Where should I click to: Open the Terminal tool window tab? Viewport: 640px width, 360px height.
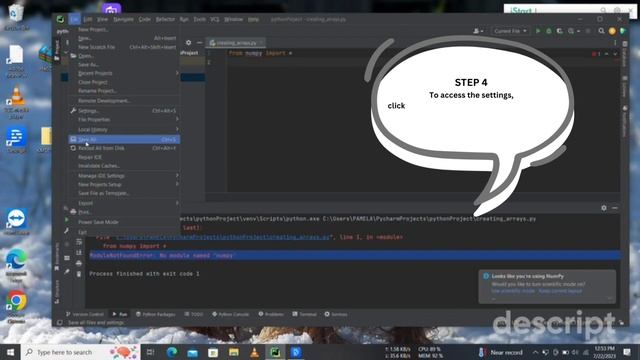click(304, 314)
